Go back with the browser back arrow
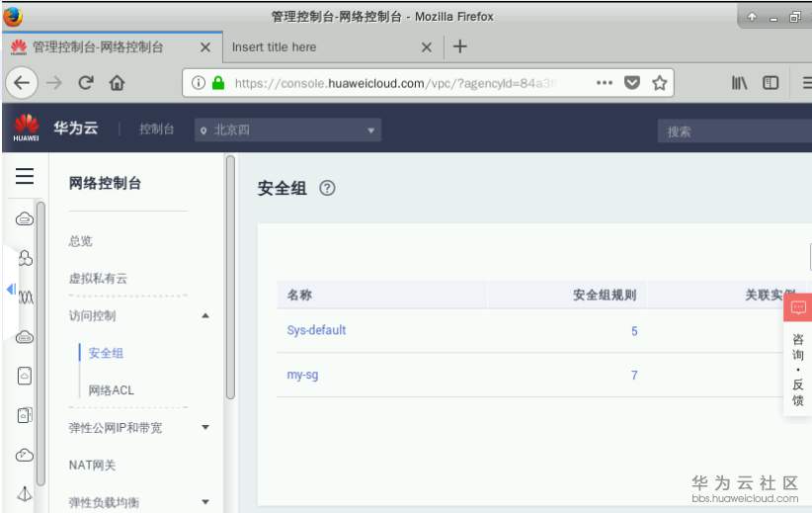The width and height of the screenshot is (812, 513). [x=21, y=83]
